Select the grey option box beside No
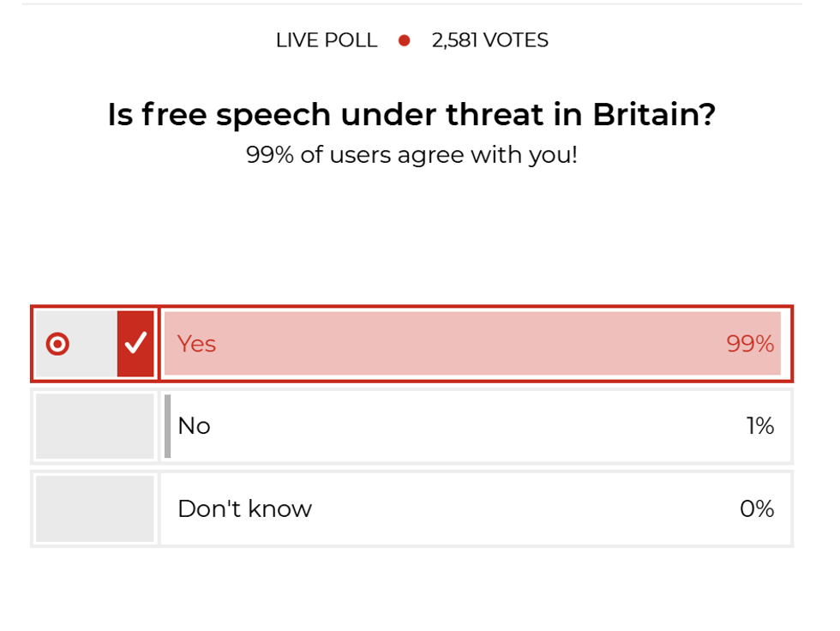This screenshot has width=840, height=631. pyautogui.click(x=95, y=426)
